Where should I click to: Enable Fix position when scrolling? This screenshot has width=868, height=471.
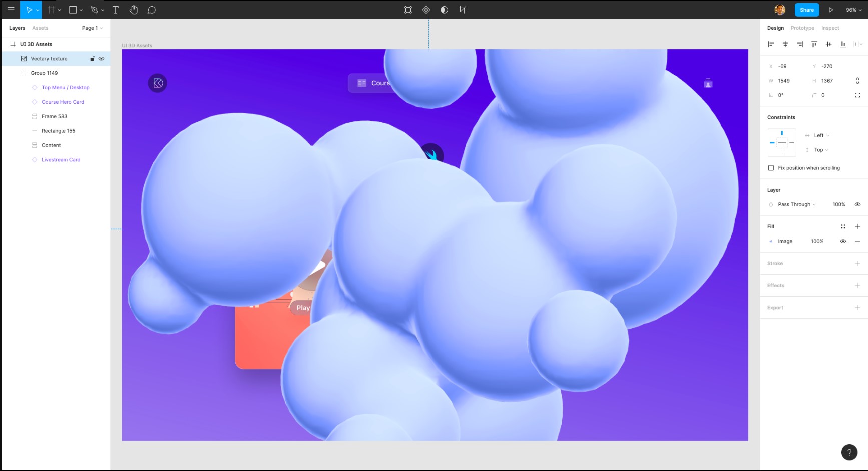[771, 168]
